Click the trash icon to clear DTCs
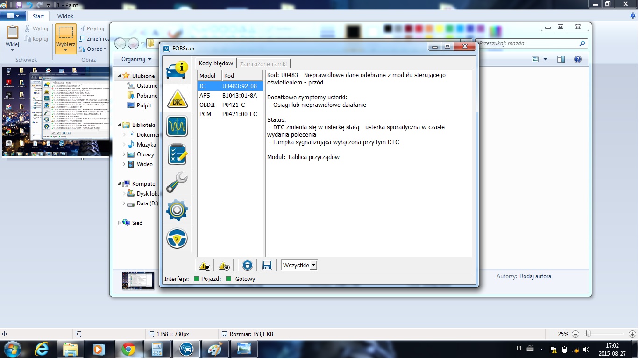Viewport: 639px width, 364px height. [248, 266]
